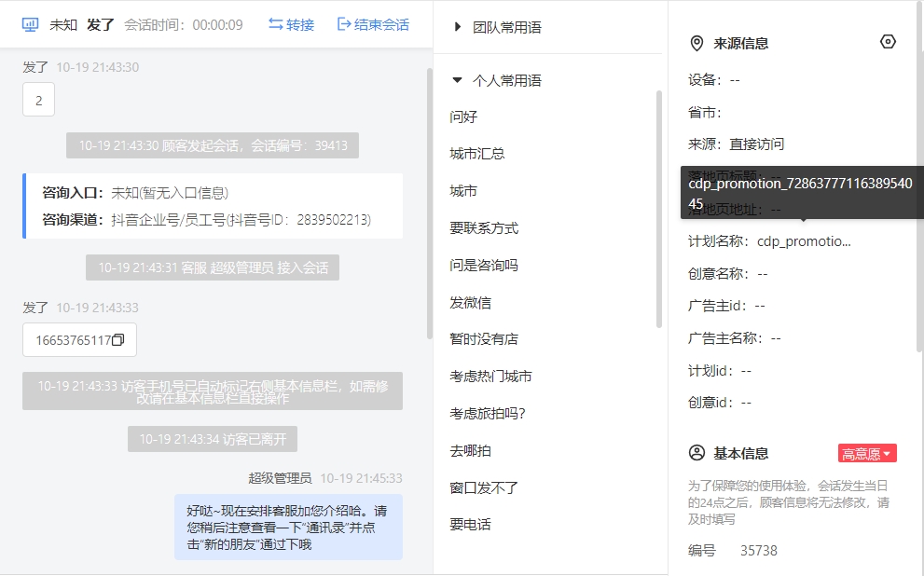Viewport: 924px width, 576px height.
Task: Select the 考虑旅拍吗? quick phrase
Action: pyautogui.click(x=488, y=414)
